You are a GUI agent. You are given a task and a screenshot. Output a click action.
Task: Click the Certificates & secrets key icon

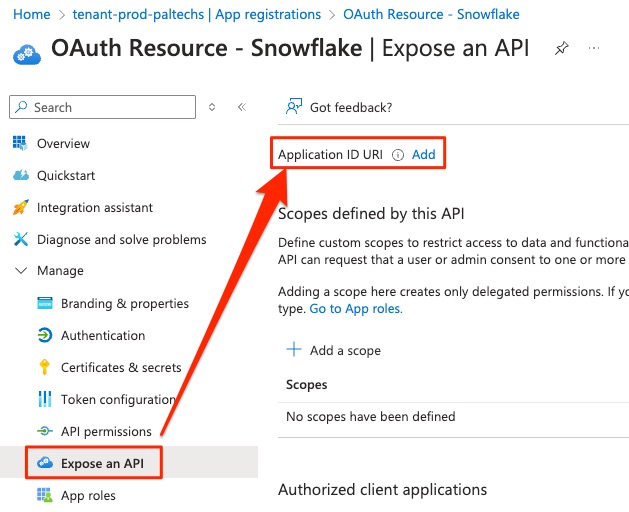(44, 367)
